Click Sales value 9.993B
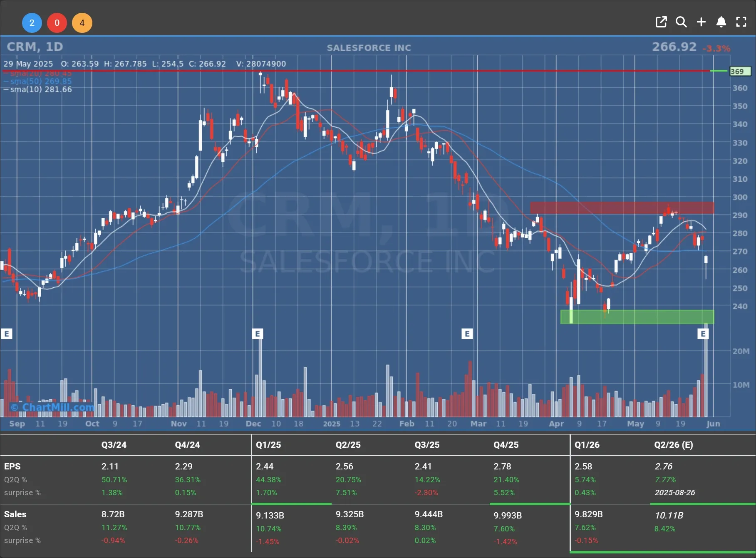 [x=508, y=516]
